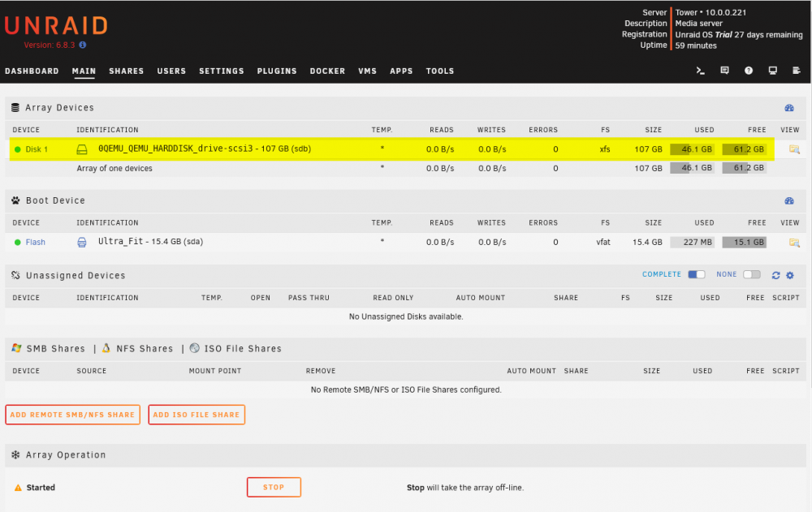Click ADD ISO FILE SHARE button
This screenshot has width=812, height=512.
pos(197,415)
